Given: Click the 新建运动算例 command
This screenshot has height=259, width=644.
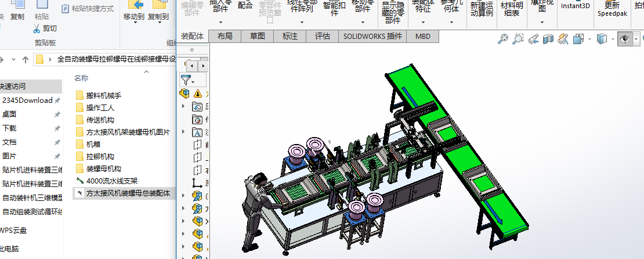Looking at the screenshot, I should 482,8.
